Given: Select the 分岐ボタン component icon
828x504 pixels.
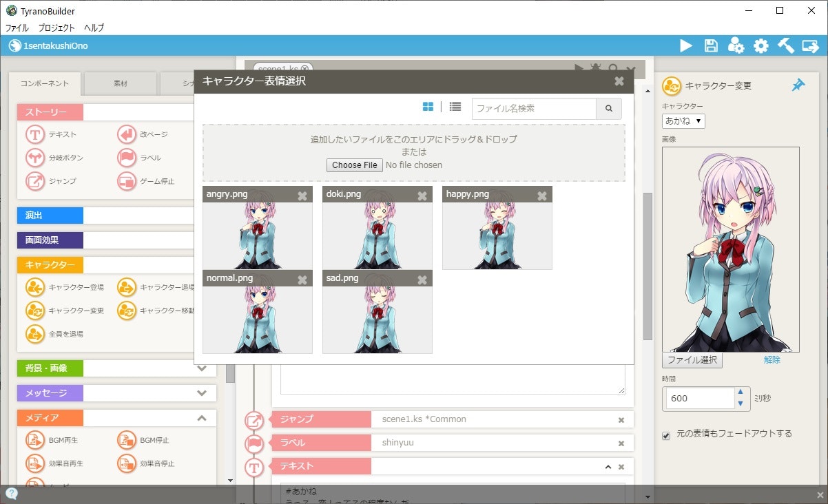Looking at the screenshot, I should coord(34,158).
